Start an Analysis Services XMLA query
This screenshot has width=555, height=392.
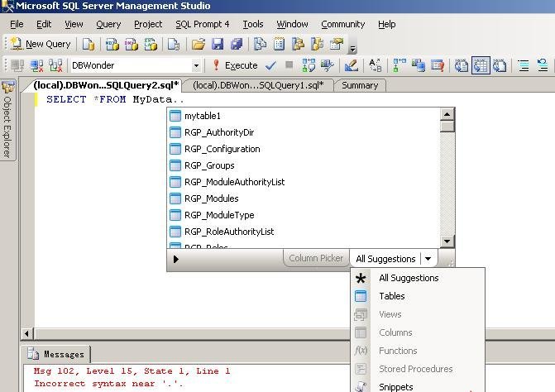click(x=151, y=44)
